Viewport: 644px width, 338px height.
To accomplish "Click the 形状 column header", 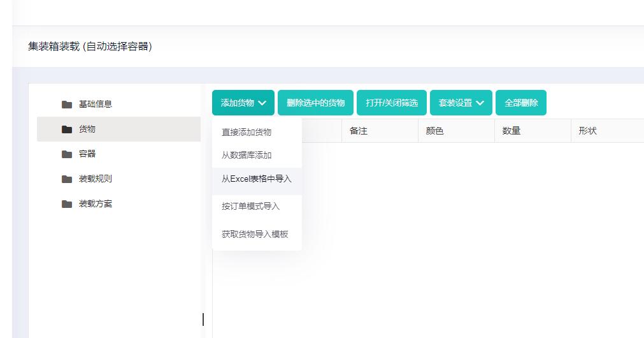I will [x=608, y=131].
